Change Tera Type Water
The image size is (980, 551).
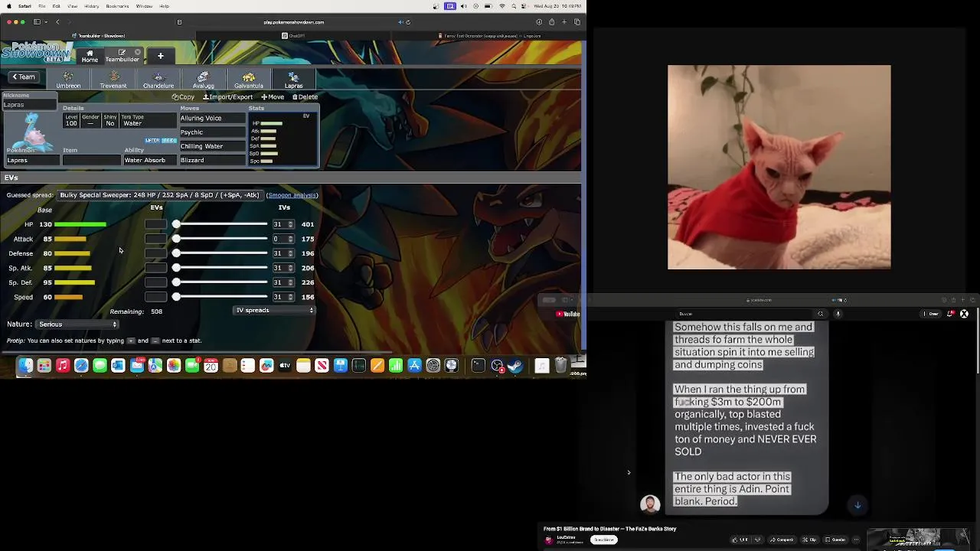click(148, 120)
